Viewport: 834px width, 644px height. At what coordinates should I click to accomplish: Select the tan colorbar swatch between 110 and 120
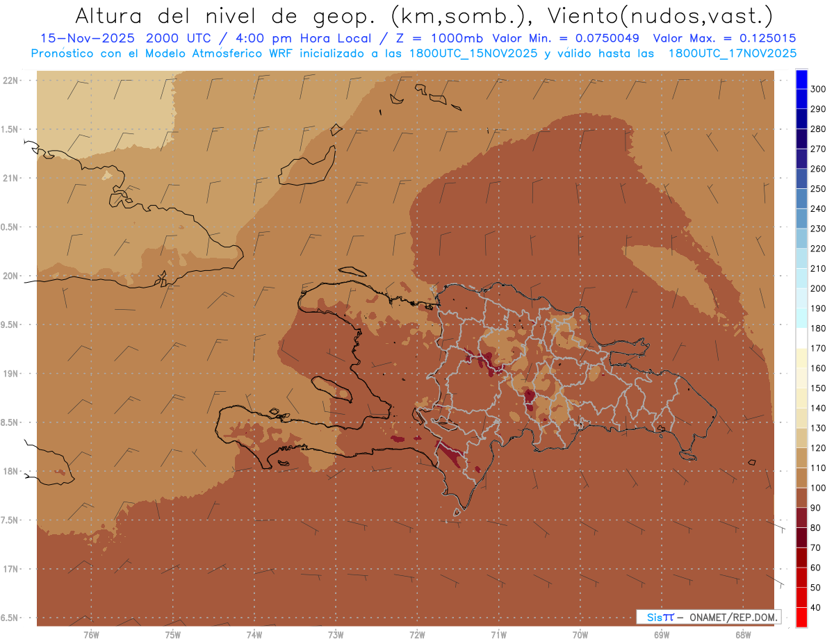(x=801, y=458)
